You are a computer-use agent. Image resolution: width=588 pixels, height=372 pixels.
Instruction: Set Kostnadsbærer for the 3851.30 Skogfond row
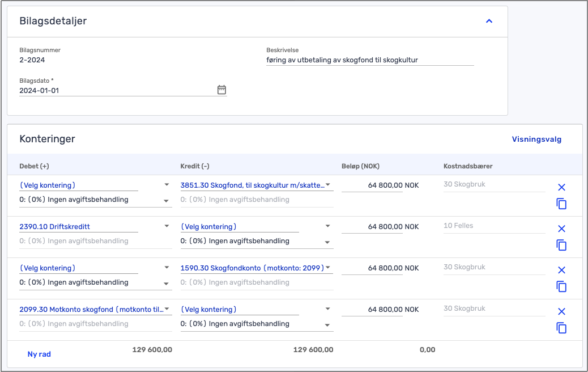pyautogui.click(x=495, y=184)
